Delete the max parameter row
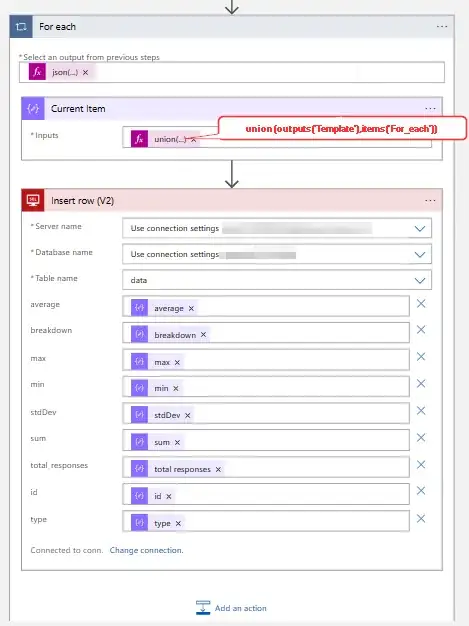This screenshot has height=626, width=469. tap(421, 357)
